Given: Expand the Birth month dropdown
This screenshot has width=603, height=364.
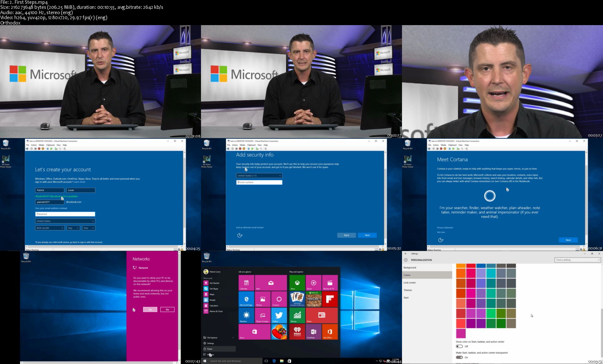Looking at the screenshot, I should point(50,228).
